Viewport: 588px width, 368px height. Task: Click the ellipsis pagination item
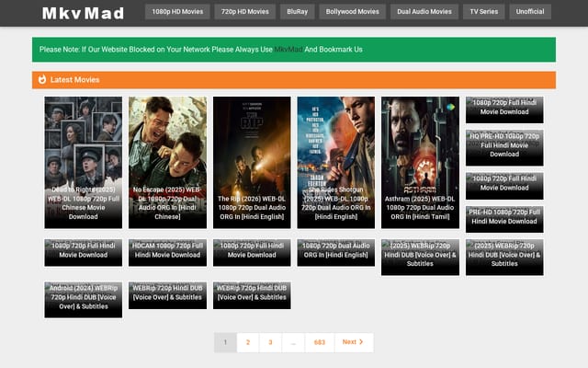pyautogui.click(x=293, y=342)
